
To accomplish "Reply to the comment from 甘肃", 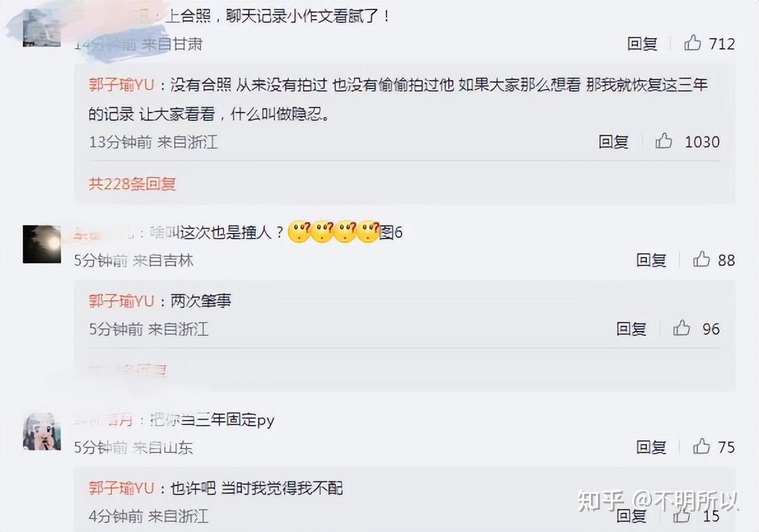I will click(642, 43).
